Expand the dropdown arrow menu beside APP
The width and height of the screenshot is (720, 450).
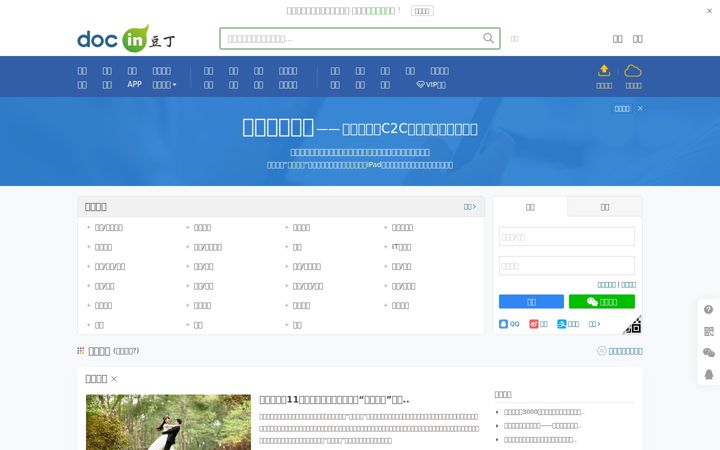click(164, 84)
